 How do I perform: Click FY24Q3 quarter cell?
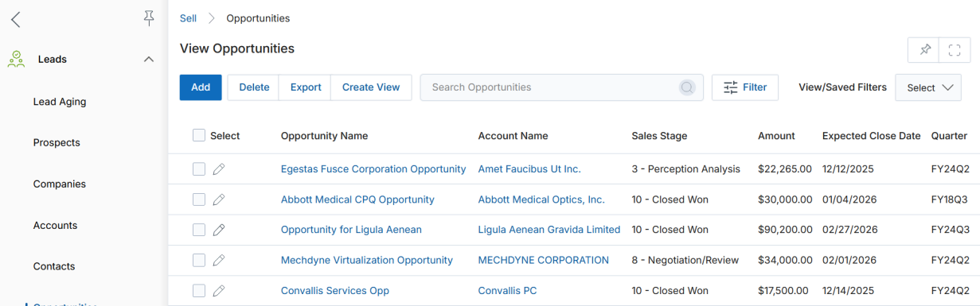951,230
